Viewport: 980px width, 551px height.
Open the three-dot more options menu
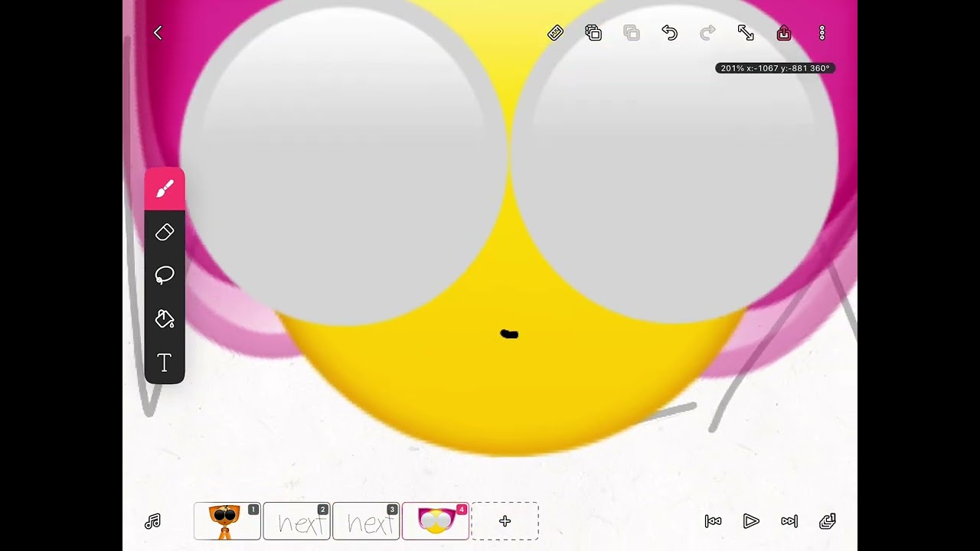pyautogui.click(x=822, y=33)
